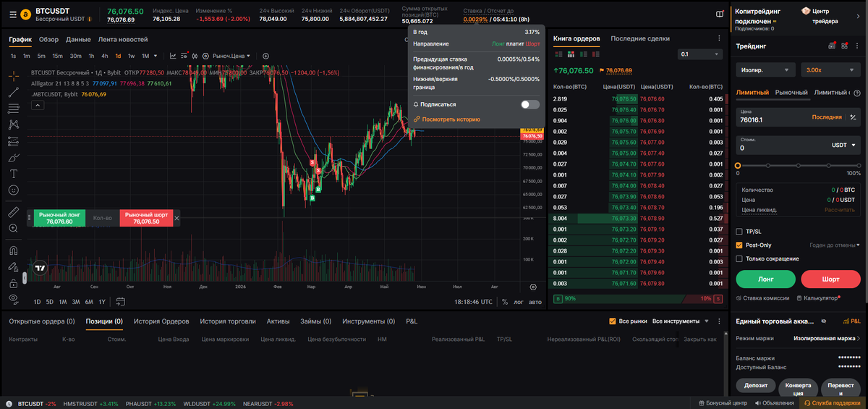Select the brush drawing tool
The height and width of the screenshot is (409, 868).
point(13,157)
